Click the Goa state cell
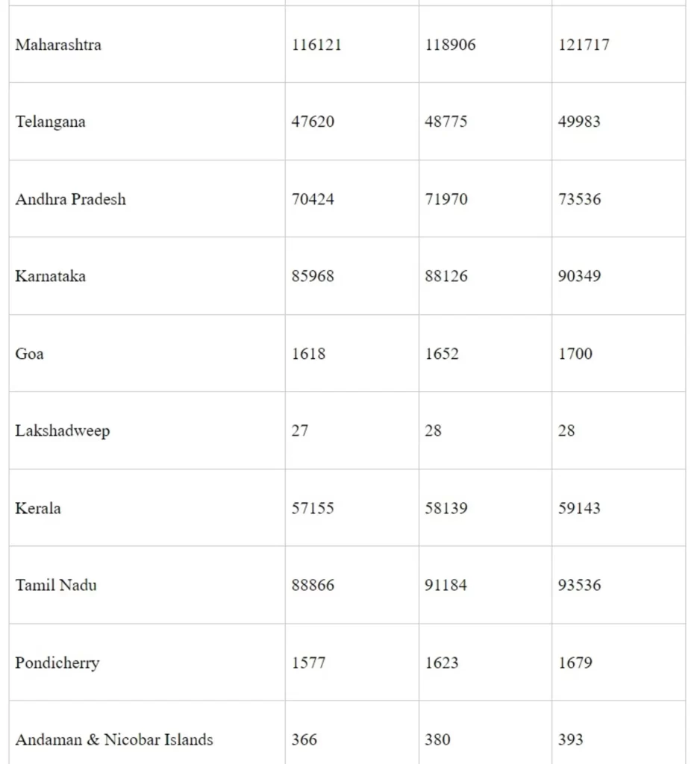The height and width of the screenshot is (764, 700). coord(29,354)
